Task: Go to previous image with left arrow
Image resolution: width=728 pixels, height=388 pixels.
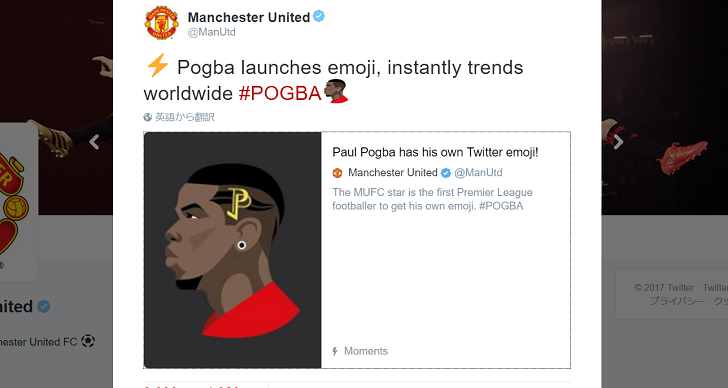Action: (x=94, y=142)
